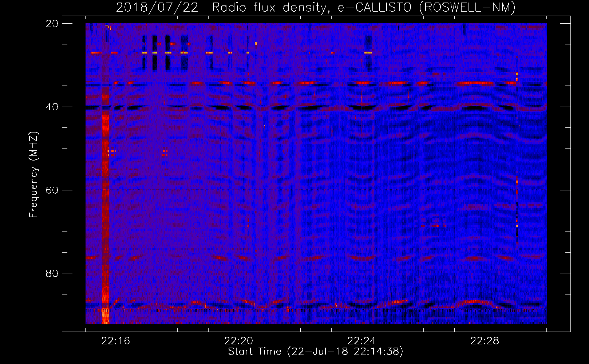Click the '22:24' time tick label
This screenshot has height=364, width=589.
point(361,341)
